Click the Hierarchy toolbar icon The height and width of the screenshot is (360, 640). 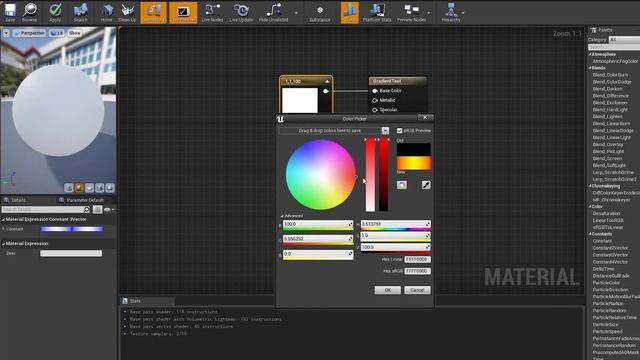click(451, 12)
